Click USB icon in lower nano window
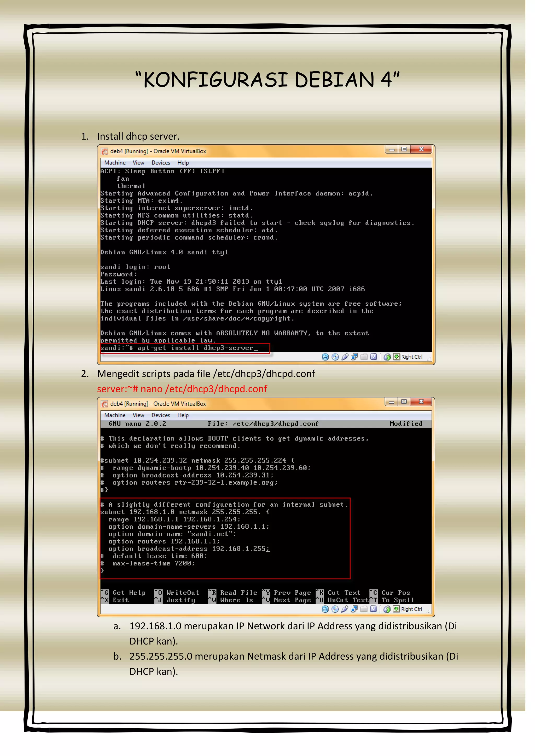This screenshot has height=756, width=535. click(345, 609)
